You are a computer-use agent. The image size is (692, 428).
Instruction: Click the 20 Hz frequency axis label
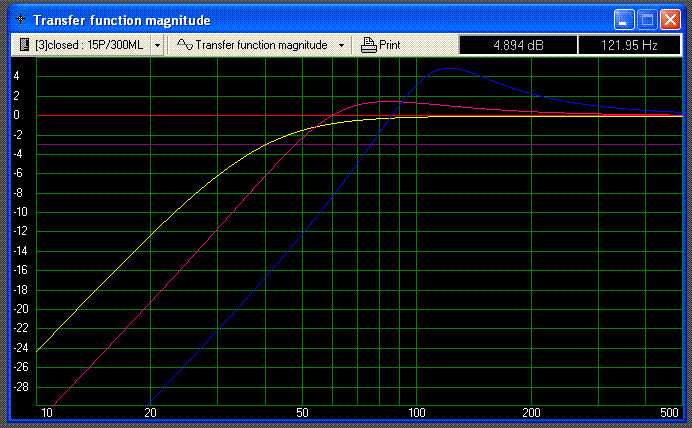pos(150,413)
